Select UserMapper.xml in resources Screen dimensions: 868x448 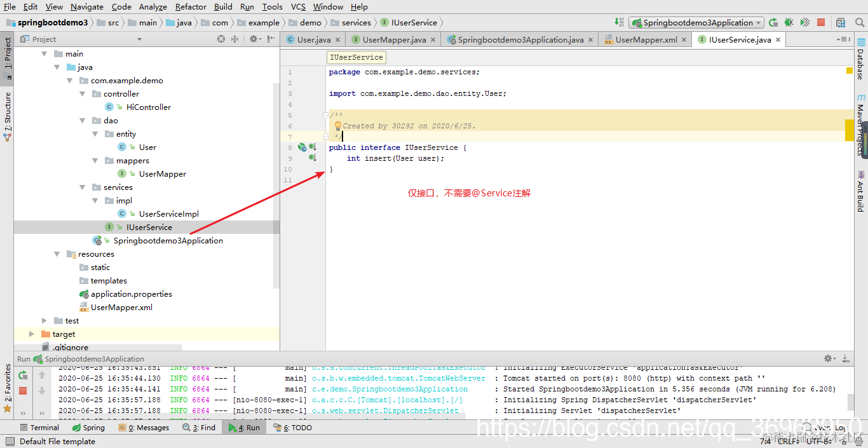(121, 308)
